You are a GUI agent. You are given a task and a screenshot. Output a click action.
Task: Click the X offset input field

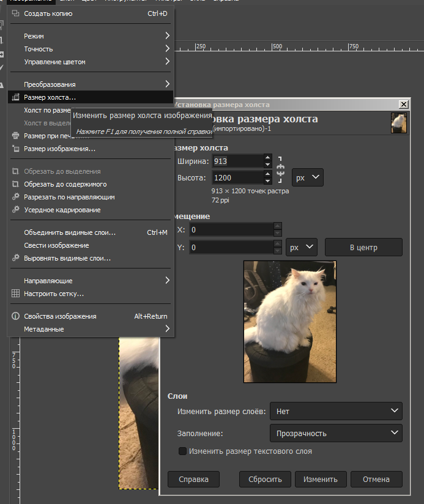[x=231, y=229]
